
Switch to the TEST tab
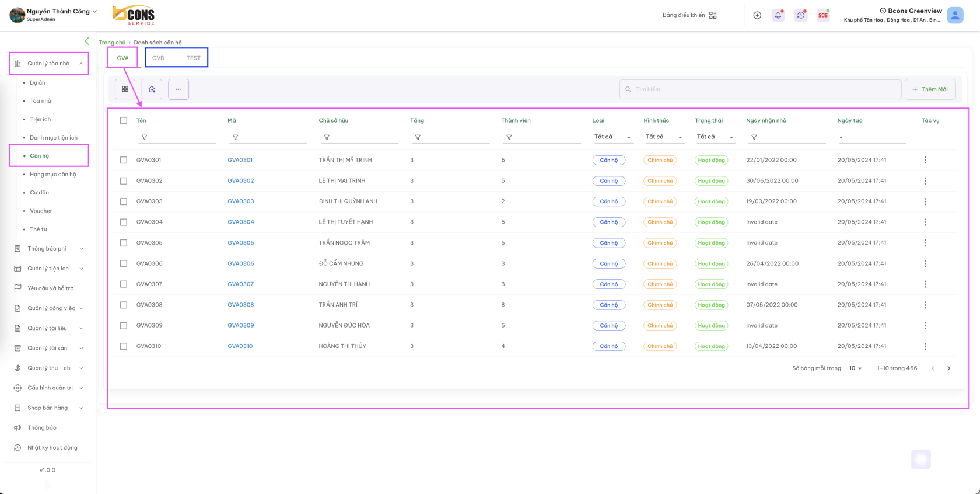pyautogui.click(x=194, y=58)
